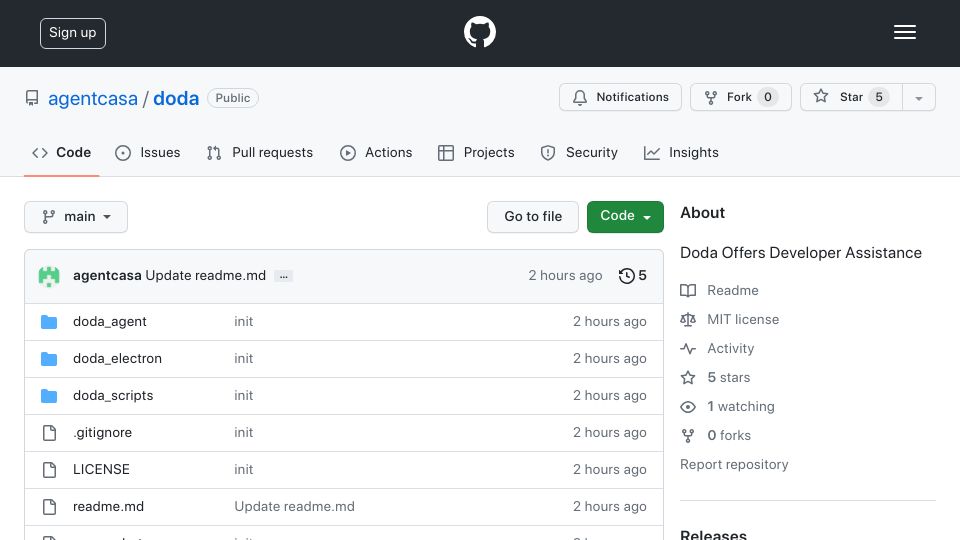Open the Projects tab
960x540 pixels.
[476, 152]
